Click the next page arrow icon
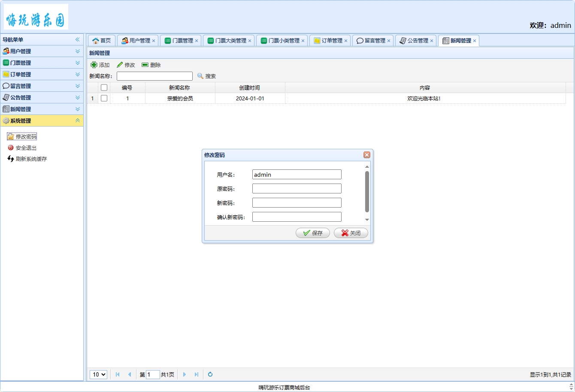The height and width of the screenshot is (392, 575). click(184, 374)
